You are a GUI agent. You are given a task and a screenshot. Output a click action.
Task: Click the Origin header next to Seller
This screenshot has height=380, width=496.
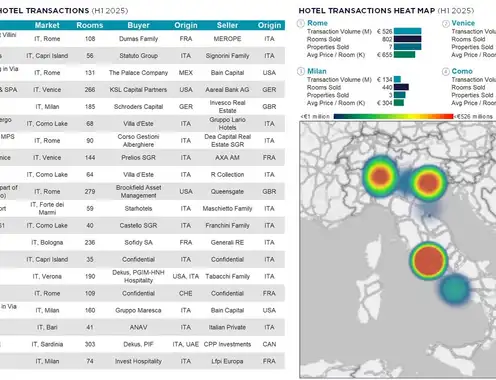click(x=269, y=25)
